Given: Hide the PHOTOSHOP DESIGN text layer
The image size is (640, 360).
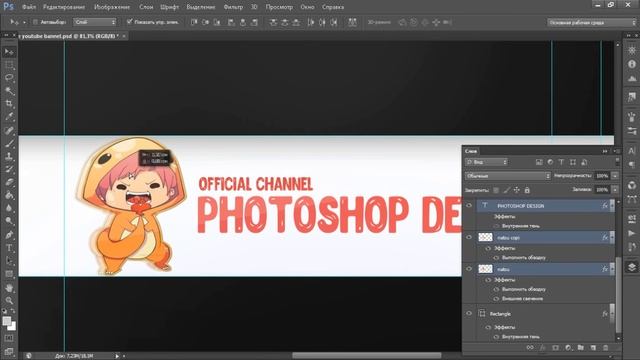Looking at the screenshot, I should [x=469, y=206].
